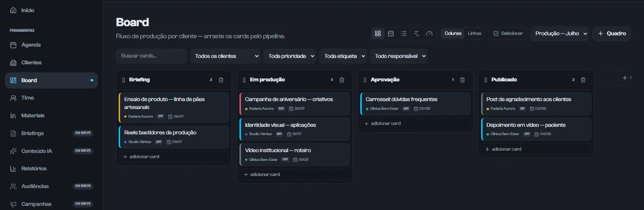
Task: Toggle grouping to Colunas
Action: pos(453,34)
